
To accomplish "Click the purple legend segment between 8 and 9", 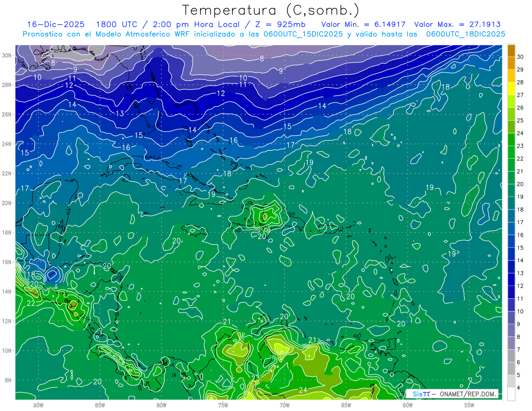I will pos(511,331).
